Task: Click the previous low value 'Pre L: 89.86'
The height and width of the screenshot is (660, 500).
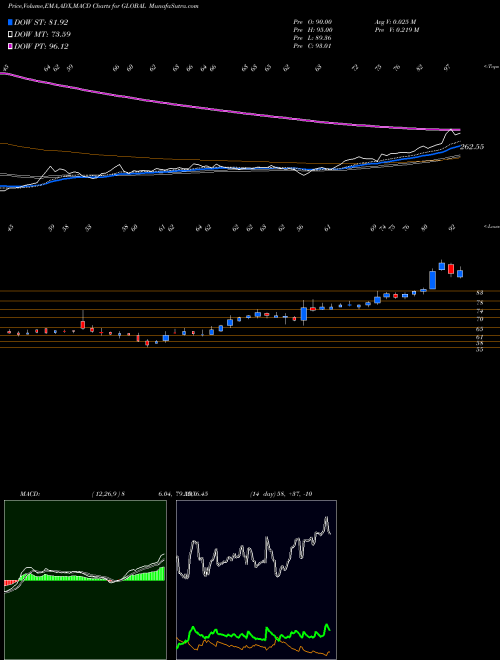Action: click(312, 38)
